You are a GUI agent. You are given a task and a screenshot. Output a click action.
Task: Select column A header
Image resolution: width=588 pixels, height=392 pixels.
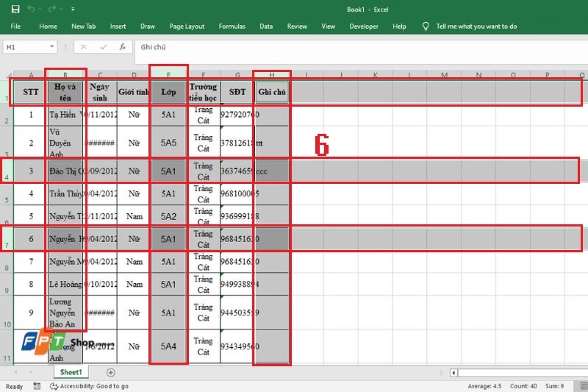point(31,75)
